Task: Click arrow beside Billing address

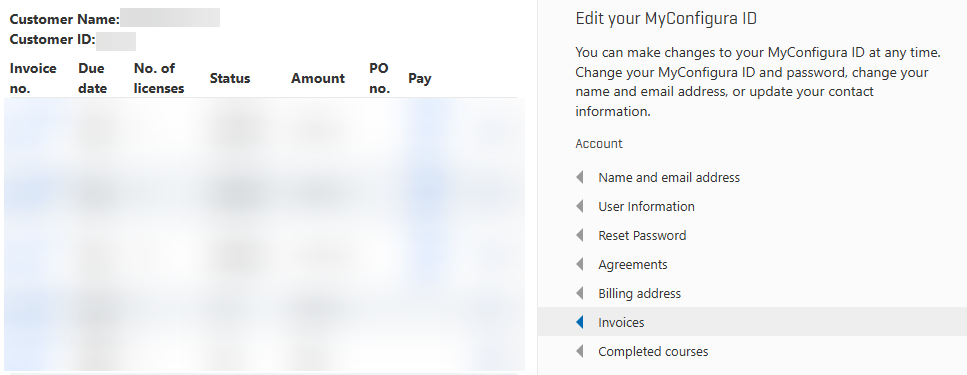Action: tap(580, 294)
